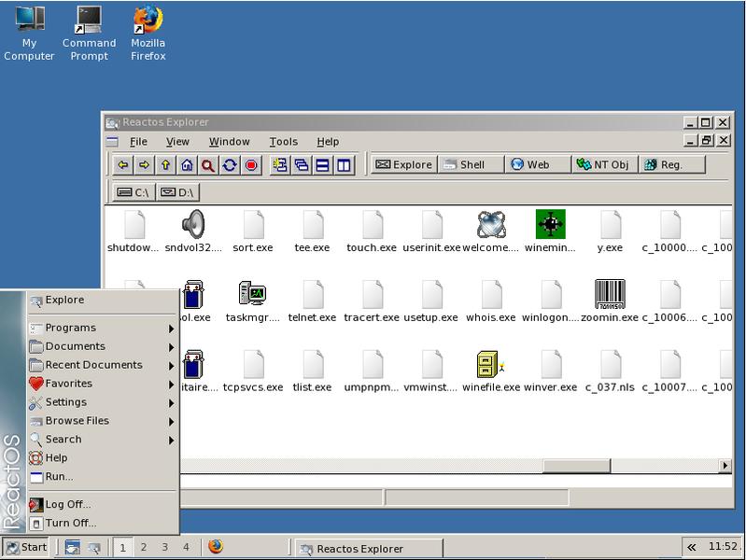Switch to the D:\ drive button

click(x=177, y=192)
